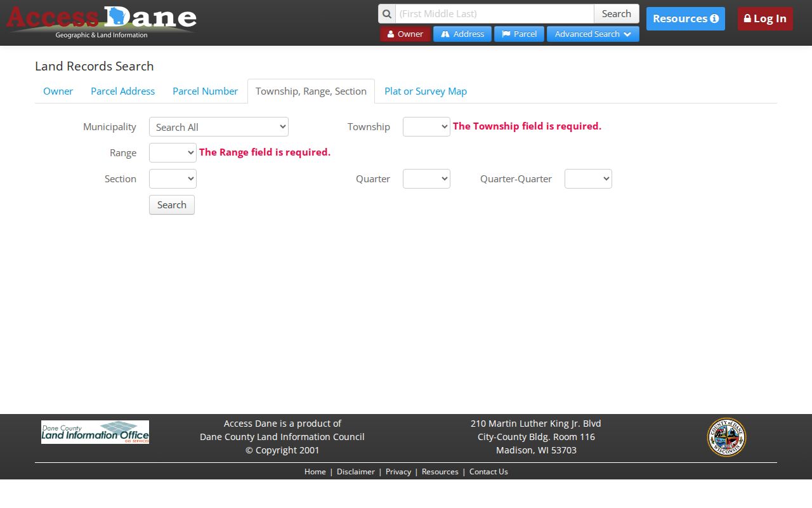This screenshot has width=812, height=508.
Task: Click the Land Records Search heading
Action: (x=95, y=66)
